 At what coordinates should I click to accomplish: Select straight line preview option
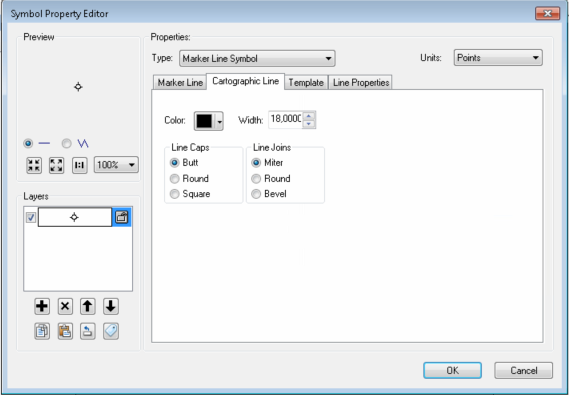28,144
